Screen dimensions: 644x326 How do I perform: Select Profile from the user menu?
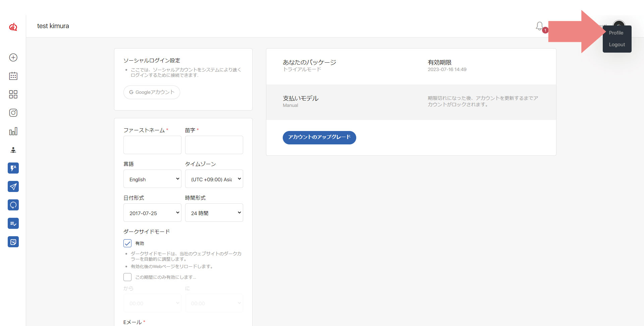(616, 33)
